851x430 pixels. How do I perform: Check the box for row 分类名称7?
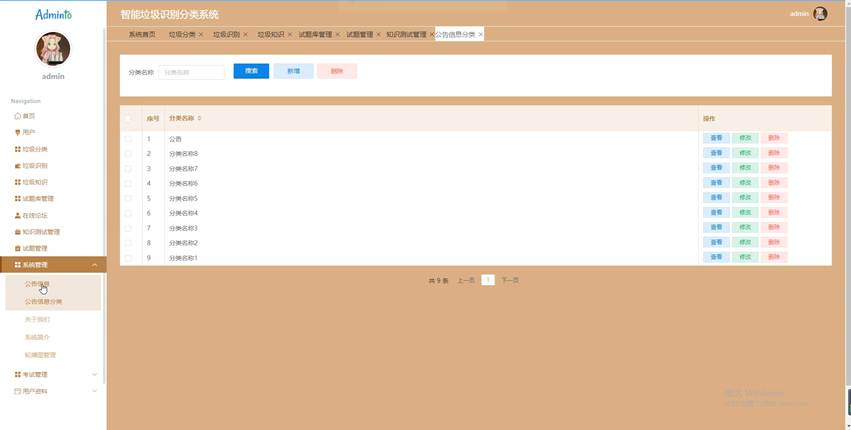pos(128,169)
